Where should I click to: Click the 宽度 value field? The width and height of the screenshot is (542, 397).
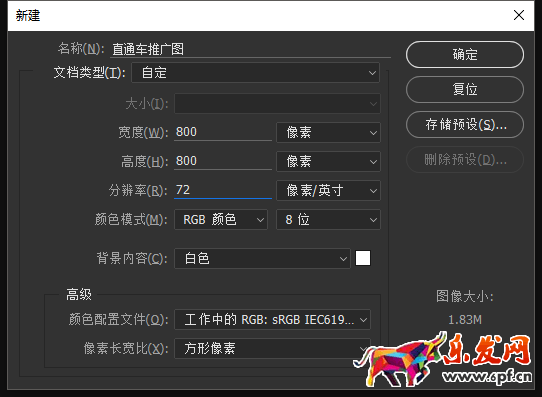(223, 132)
